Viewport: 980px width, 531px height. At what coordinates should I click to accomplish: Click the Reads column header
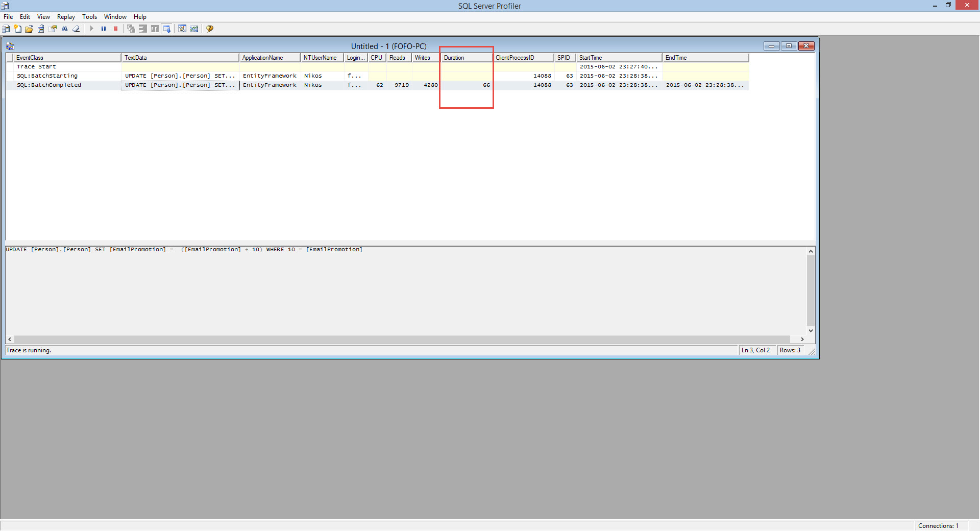coord(399,58)
